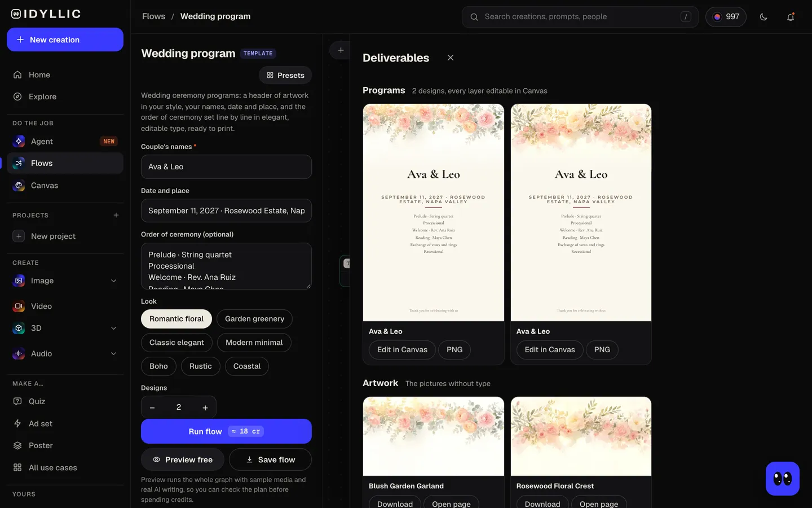The image size is (812, 508).
Task: Open the Agent section
Action: click(65, 141)
